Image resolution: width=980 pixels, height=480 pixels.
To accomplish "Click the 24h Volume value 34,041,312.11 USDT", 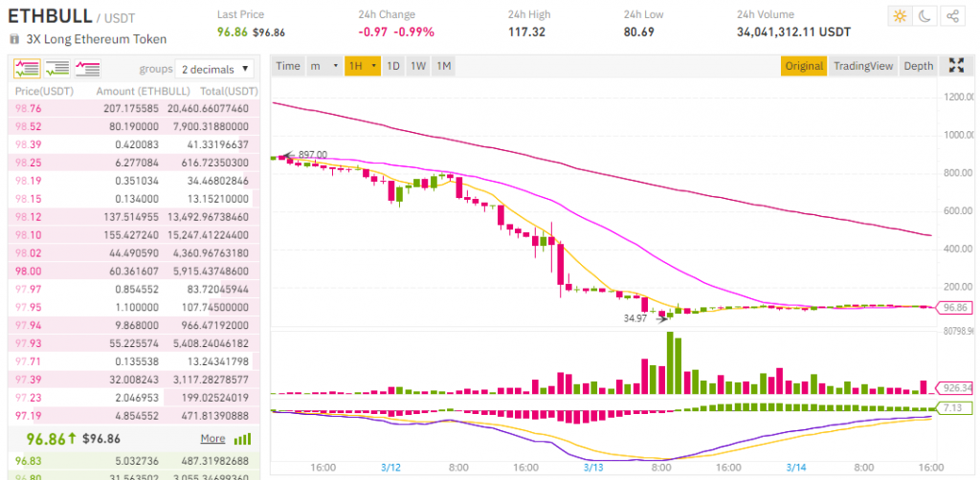I will (793, 32).
